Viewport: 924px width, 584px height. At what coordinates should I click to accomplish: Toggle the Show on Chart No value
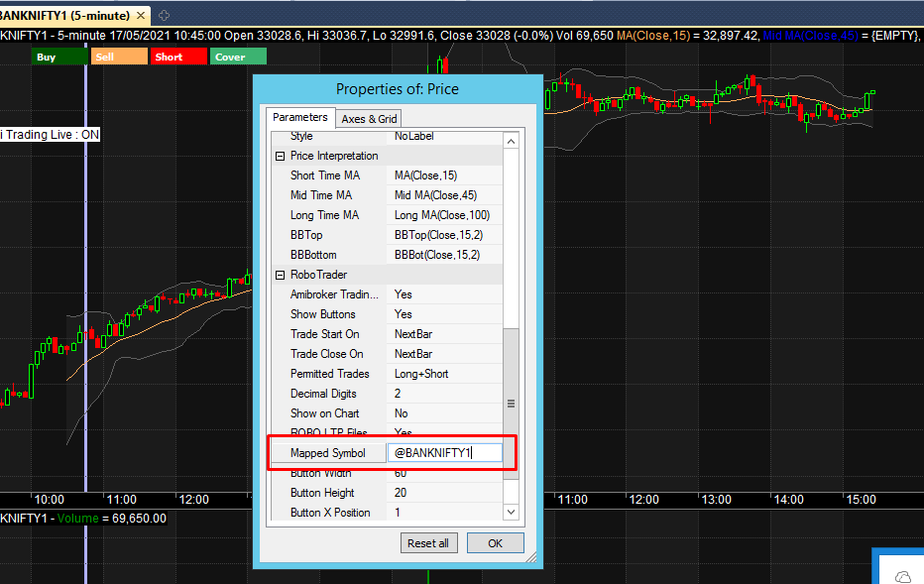coord(445,413)
